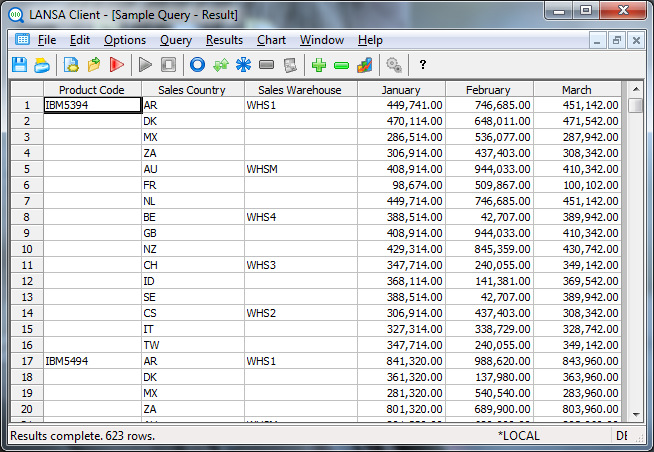Click the grey gears settings icon
The image size is (654, 452).
394,65
